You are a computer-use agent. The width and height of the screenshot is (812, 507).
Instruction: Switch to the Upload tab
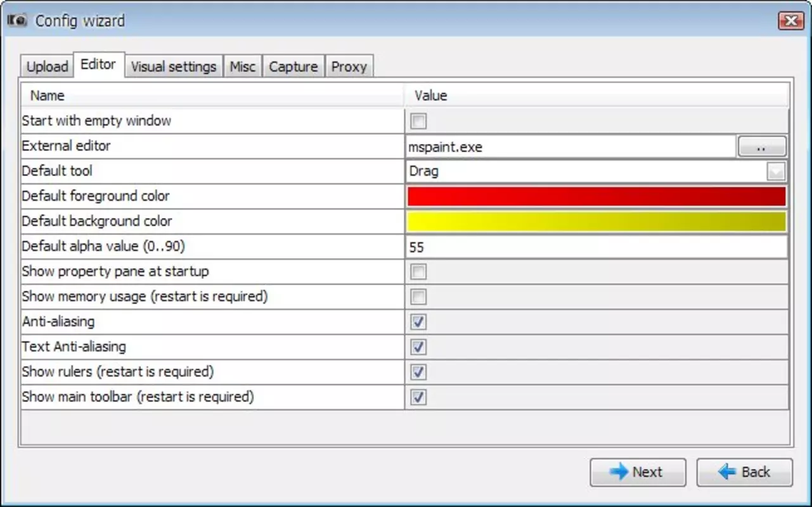(47, 67)
